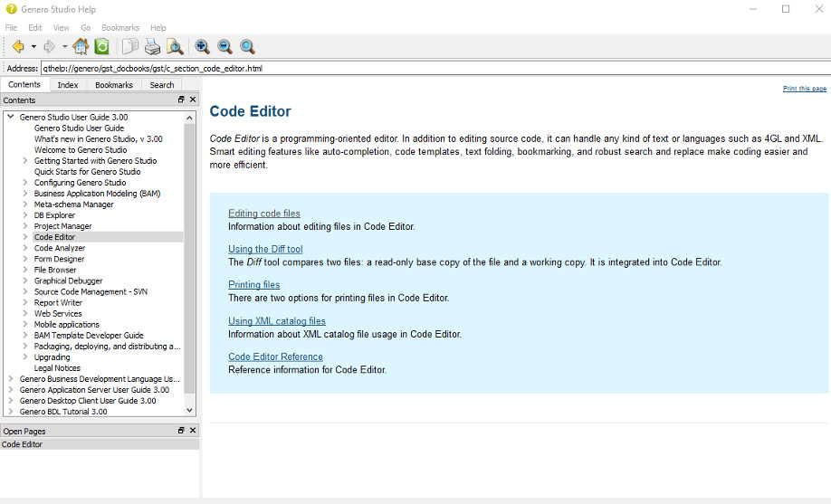Screen dimensions: 831x504
Task: Open the View menu
Action: (x=61, y=27)
